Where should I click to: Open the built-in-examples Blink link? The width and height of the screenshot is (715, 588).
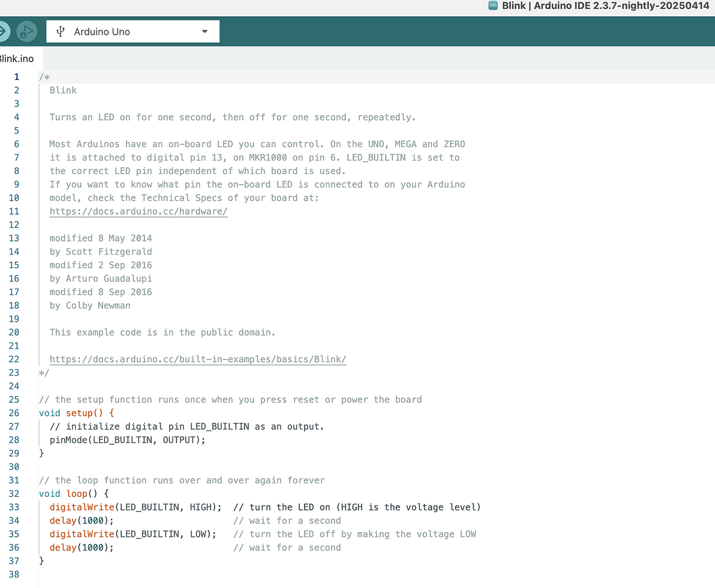point(198,359)
